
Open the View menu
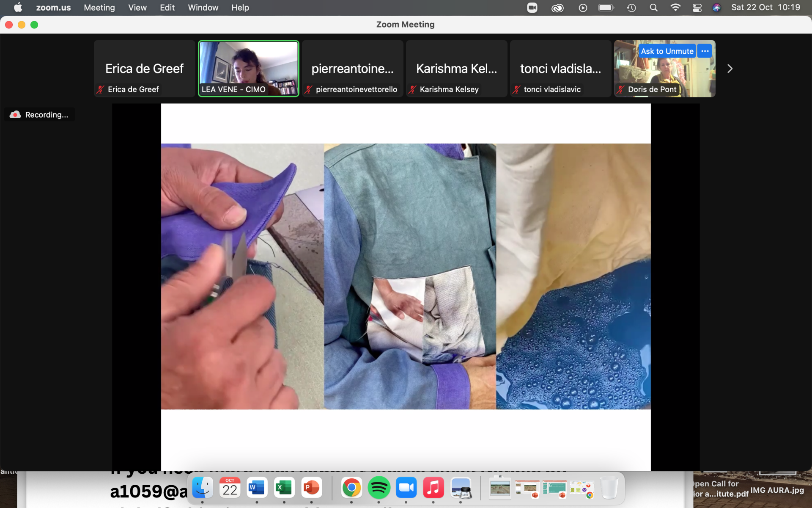point(137,8)
